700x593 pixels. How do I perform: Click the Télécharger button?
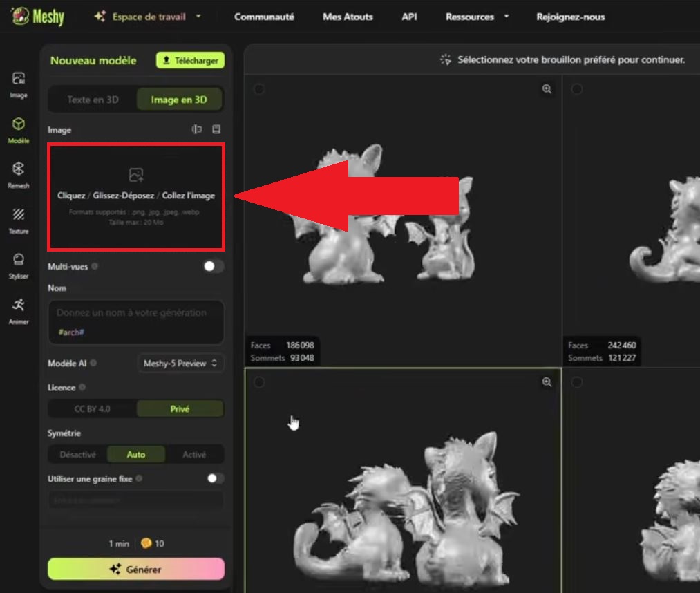tap(190, 60)
